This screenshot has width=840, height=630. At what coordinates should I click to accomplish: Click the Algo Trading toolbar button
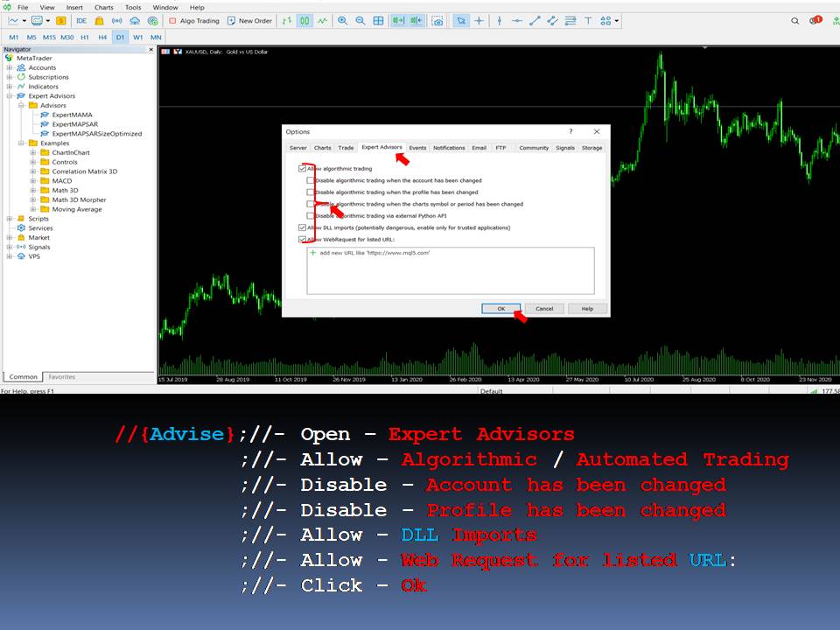pyautogui.click(x=193, y=20)
